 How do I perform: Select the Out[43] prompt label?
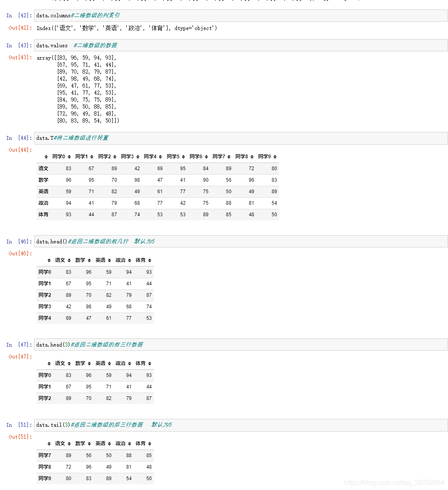[20, 58]
